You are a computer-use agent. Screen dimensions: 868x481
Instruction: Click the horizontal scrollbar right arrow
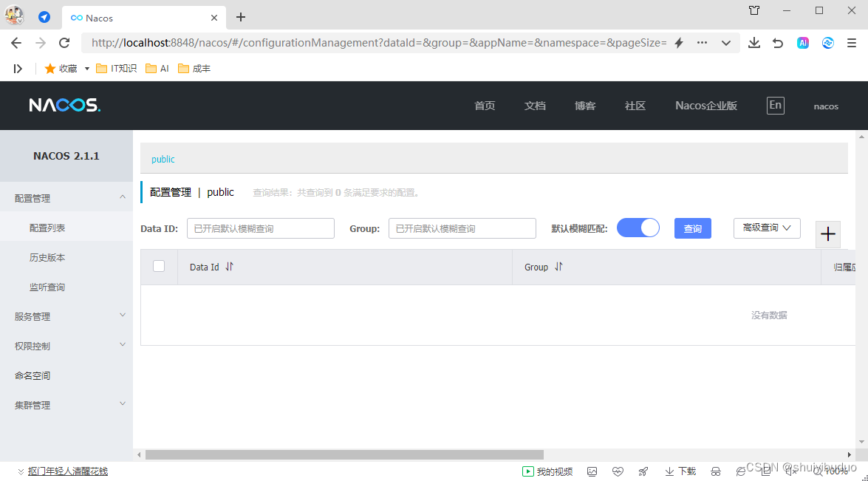pos(850,454)
